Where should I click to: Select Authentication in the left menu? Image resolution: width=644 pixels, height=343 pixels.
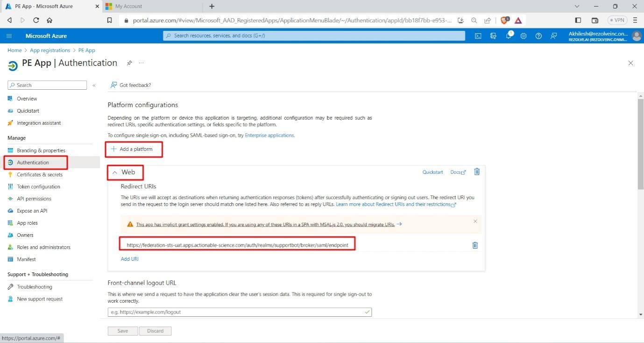point(33,163)
